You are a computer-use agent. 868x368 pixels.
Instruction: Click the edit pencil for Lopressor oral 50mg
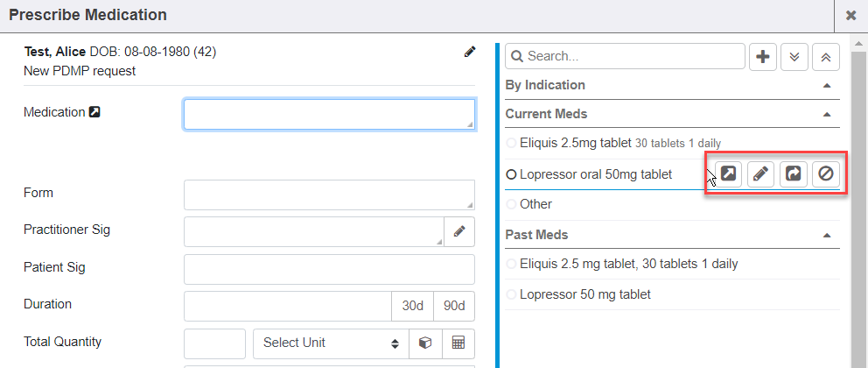tap(760, 174)
